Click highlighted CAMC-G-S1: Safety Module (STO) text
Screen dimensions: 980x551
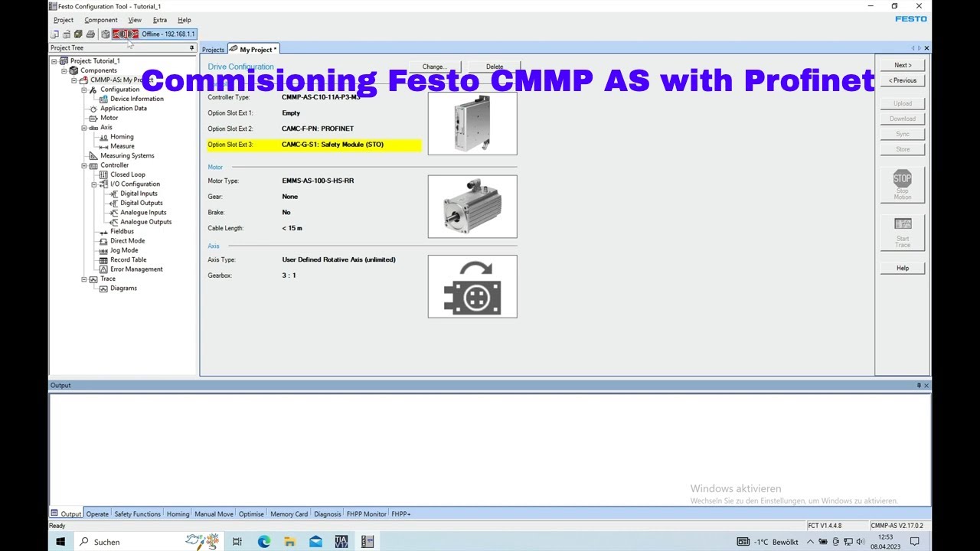(332, 145)
